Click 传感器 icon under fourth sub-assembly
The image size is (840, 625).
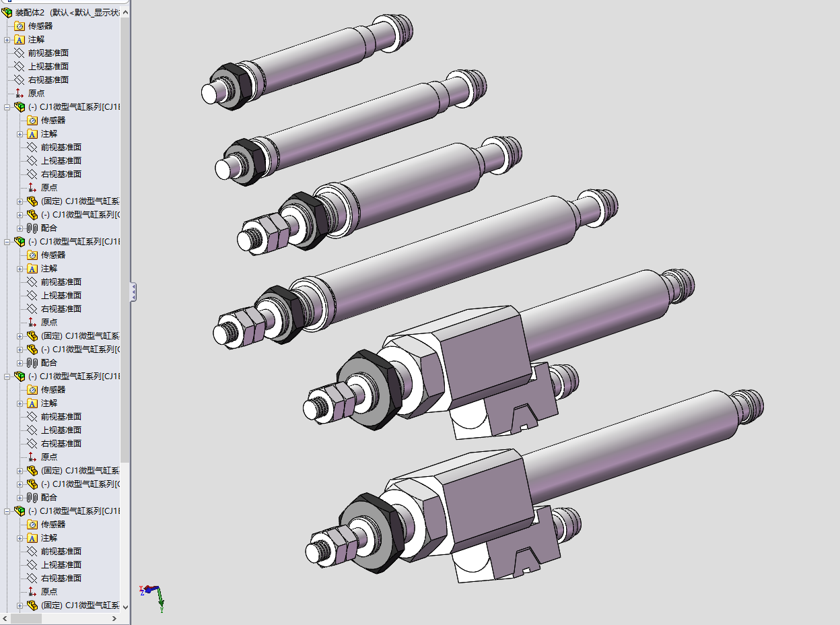point(32,524)
